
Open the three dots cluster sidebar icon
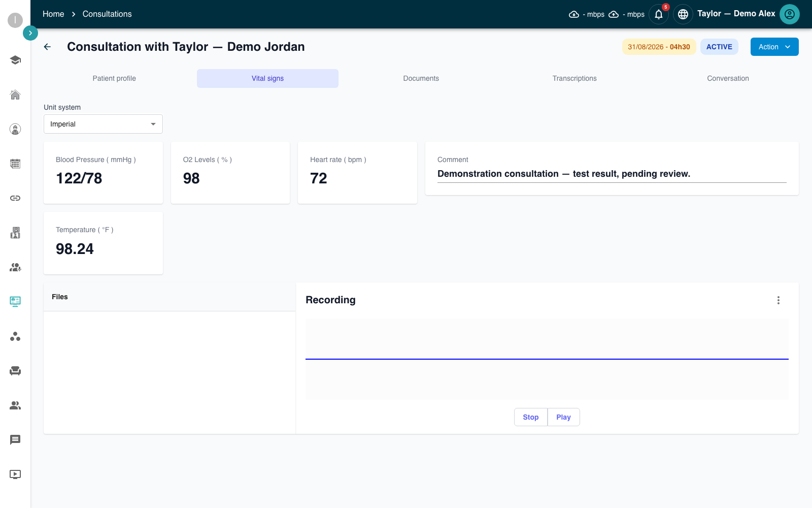[15, 336]
